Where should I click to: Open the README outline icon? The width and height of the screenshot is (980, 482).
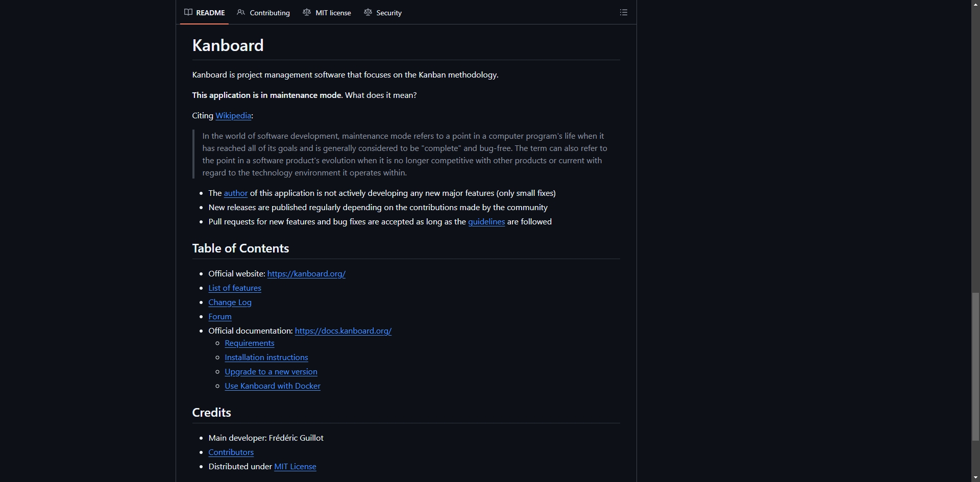pos(623,12)
